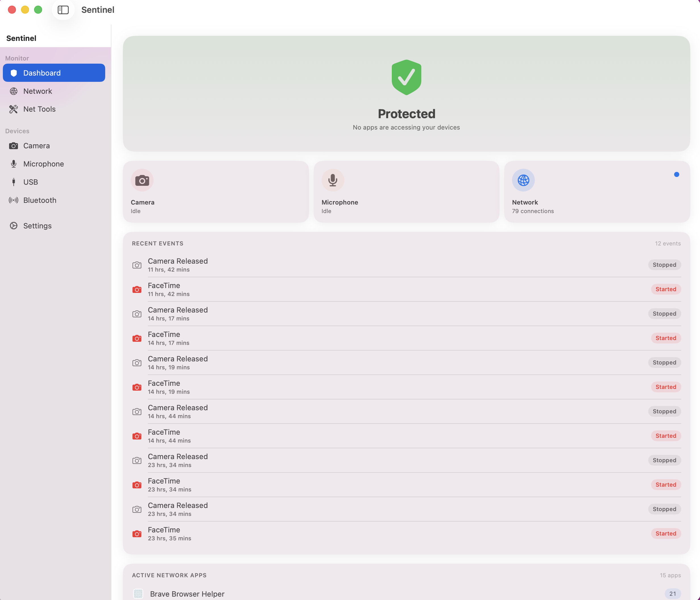The height and width of the screenshot is (600, 700).
Task: Click the Started badge on the newest FaceTime event
Action: coord(665,289)
